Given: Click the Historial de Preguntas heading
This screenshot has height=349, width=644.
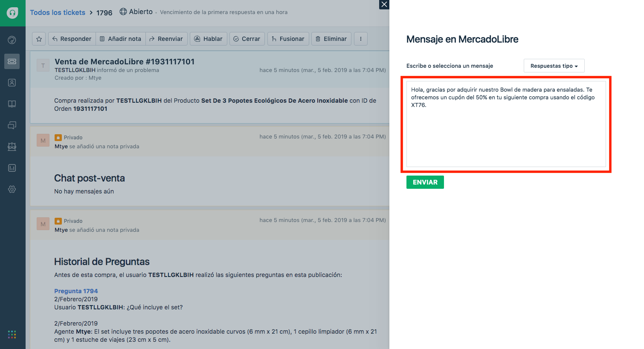Looking at the screenshot, I should click(102, 262).
